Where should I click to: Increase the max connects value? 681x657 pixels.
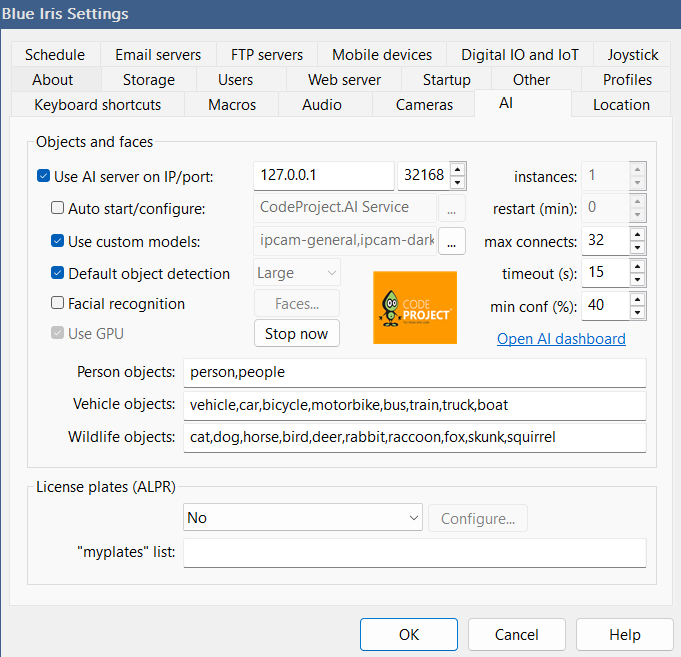(637, 235)
